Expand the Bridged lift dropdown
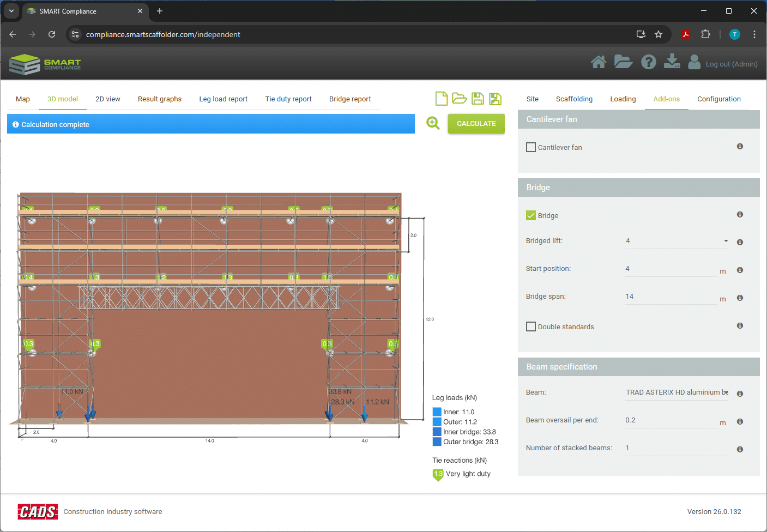Image resolution: width=767 pixels, height=532 pixels. (677, 241)
